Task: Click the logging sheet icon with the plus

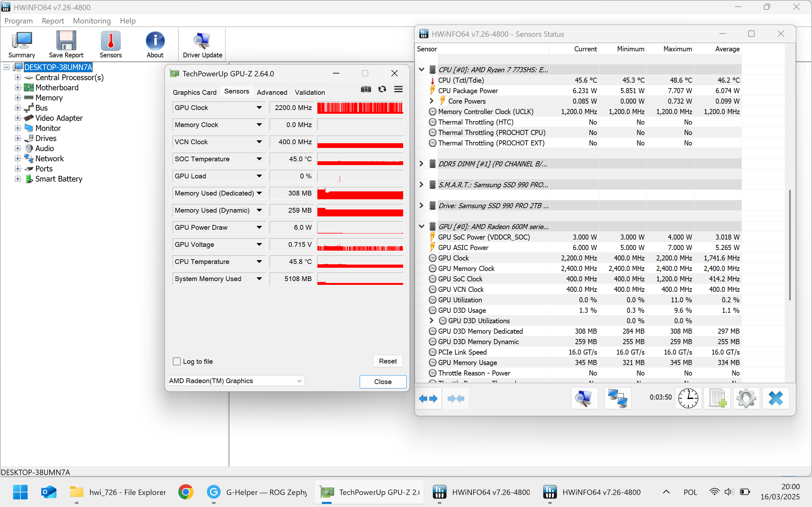Action: [717, 398]
